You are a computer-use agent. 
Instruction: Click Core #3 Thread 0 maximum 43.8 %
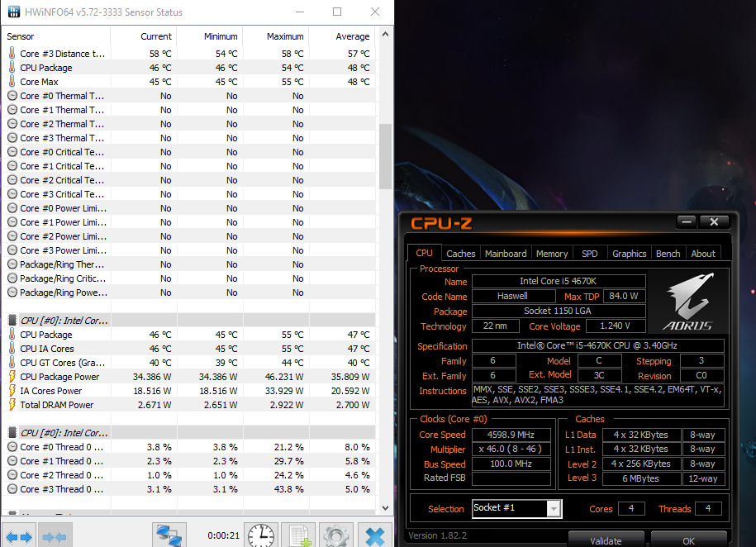point(289,489)
